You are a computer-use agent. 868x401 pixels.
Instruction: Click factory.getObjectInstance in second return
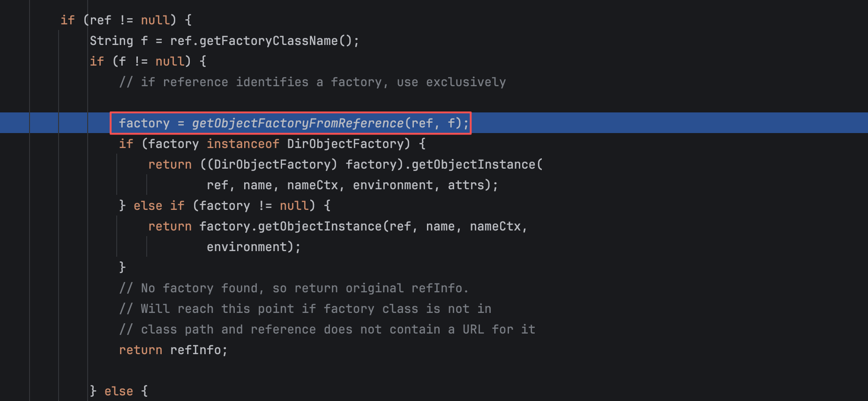(291, 226)
